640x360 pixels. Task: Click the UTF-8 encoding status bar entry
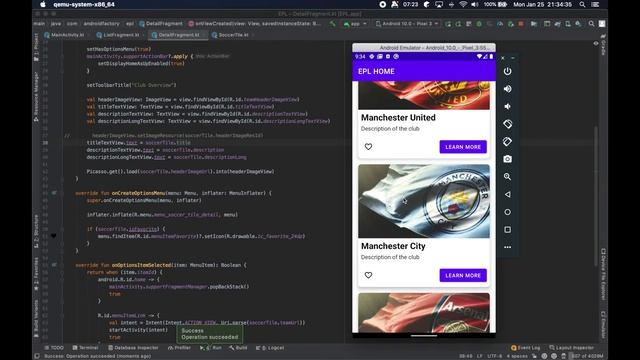click(x=494, y=356)
